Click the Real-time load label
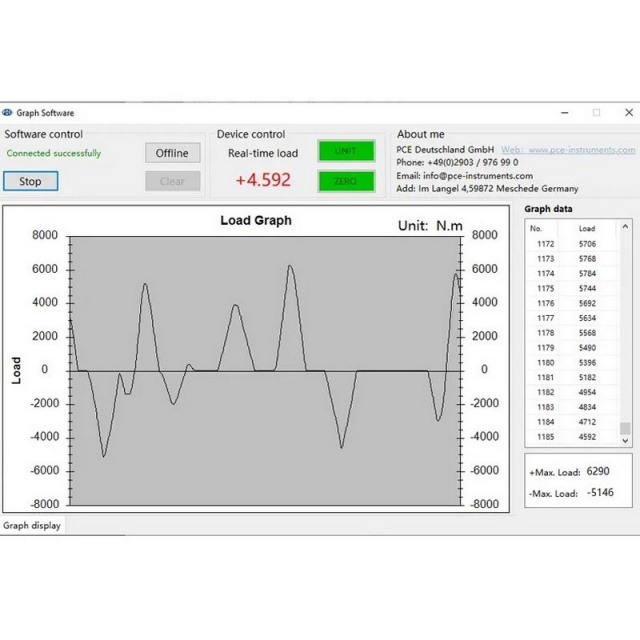 [x=263, y=153]
